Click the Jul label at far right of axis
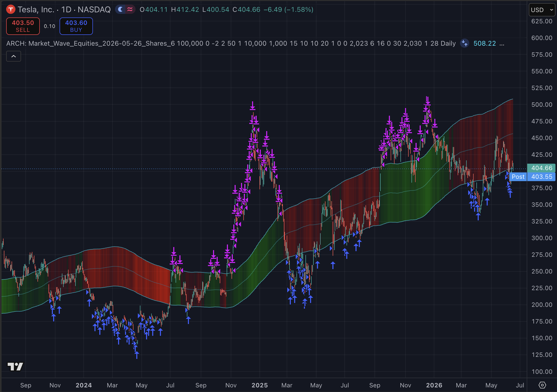This screenshot has height=392, width=557. coord(520,385)
